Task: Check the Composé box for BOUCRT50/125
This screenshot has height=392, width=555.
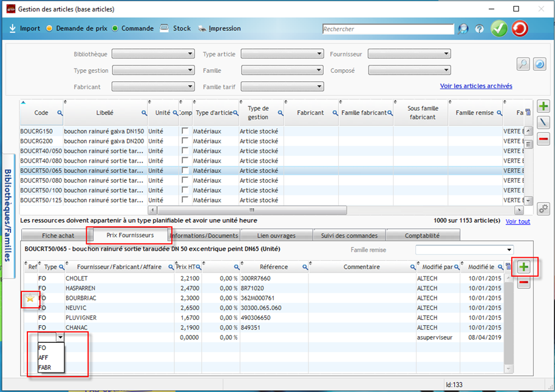Action: [184, 200]
